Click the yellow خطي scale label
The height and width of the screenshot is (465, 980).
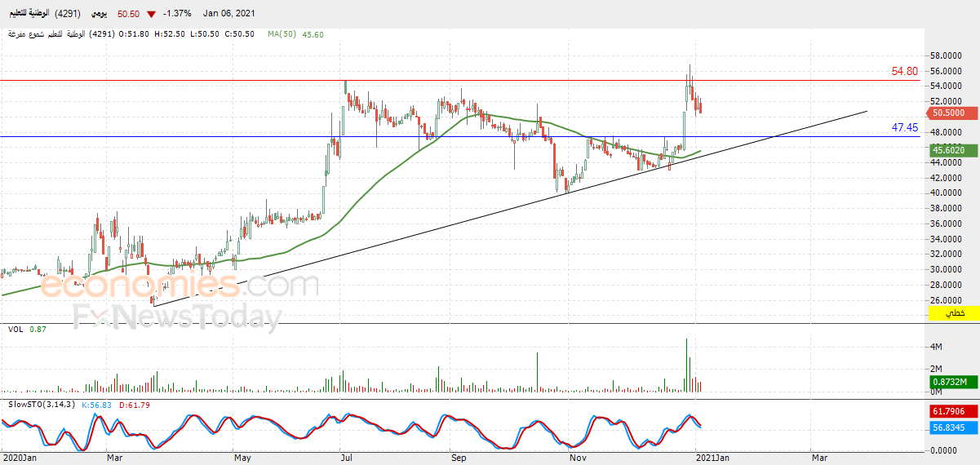(954, 312)
